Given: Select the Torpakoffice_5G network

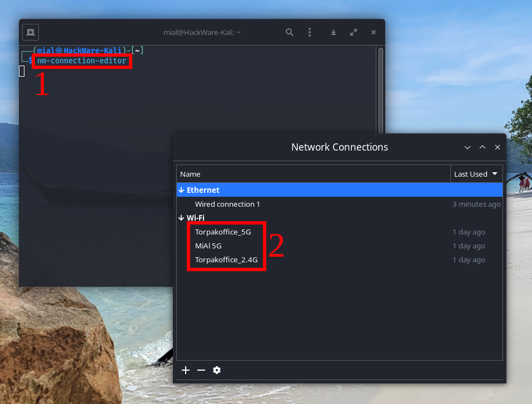Looking at the screenshot, I should (x=223, y=232).
